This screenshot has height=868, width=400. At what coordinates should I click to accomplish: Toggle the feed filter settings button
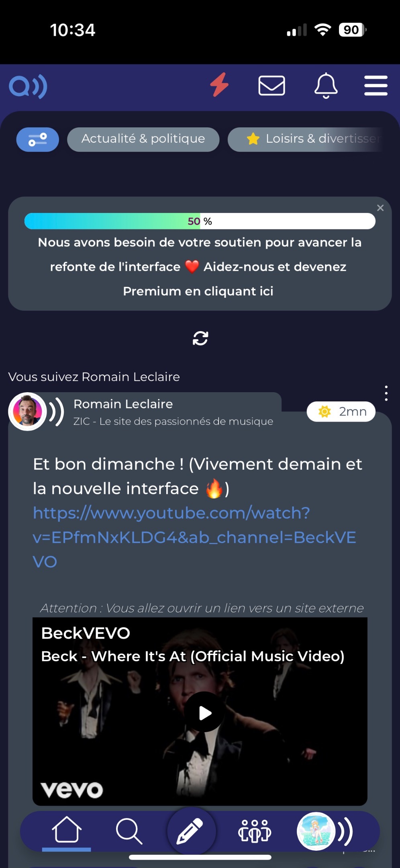pos(37,139)
